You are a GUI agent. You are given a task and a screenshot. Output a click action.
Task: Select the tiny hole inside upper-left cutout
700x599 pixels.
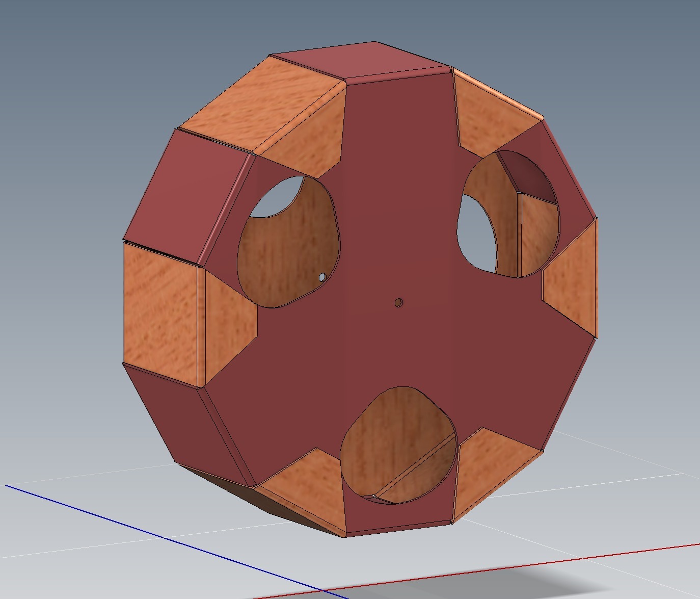(322, 277)
